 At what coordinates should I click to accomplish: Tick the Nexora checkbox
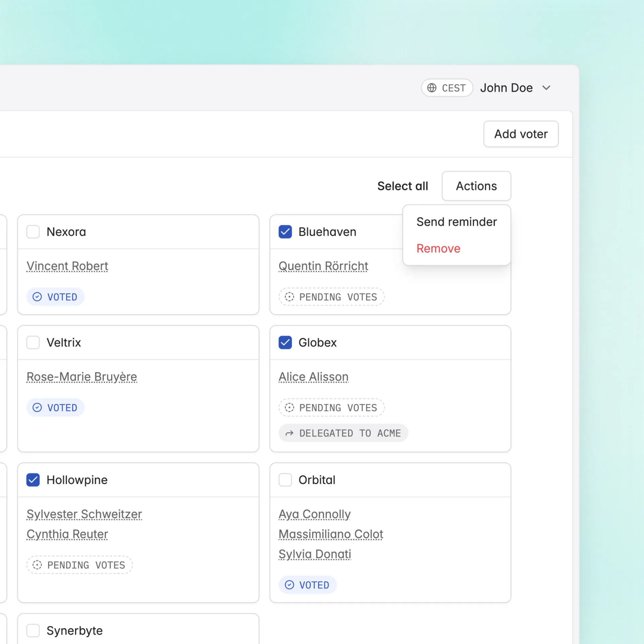click(33, 232)
